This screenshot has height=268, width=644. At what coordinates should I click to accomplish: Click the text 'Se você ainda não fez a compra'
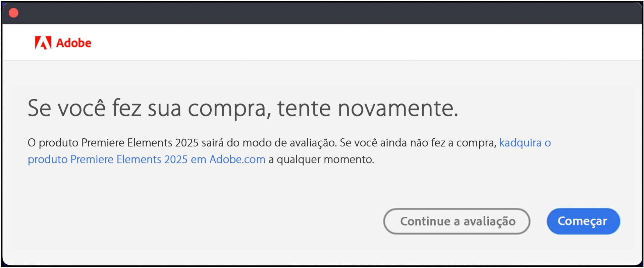pyautogui.click(x=418, y=143)
